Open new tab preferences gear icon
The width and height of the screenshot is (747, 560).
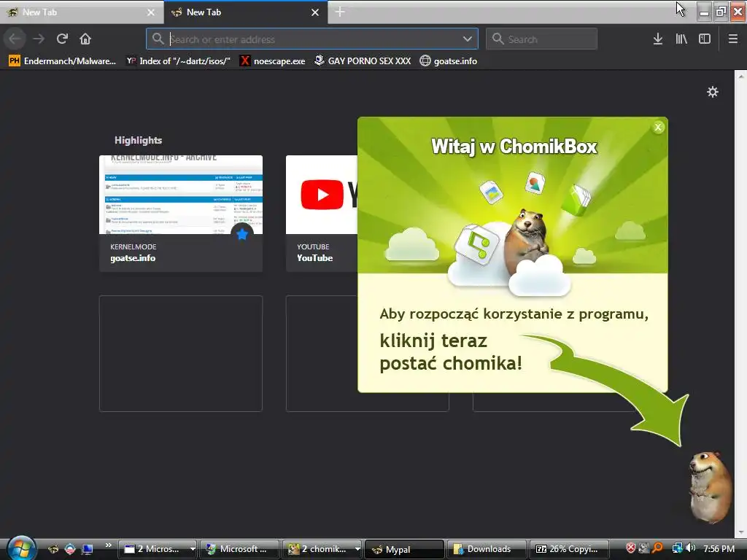click(x=712, y=92)
